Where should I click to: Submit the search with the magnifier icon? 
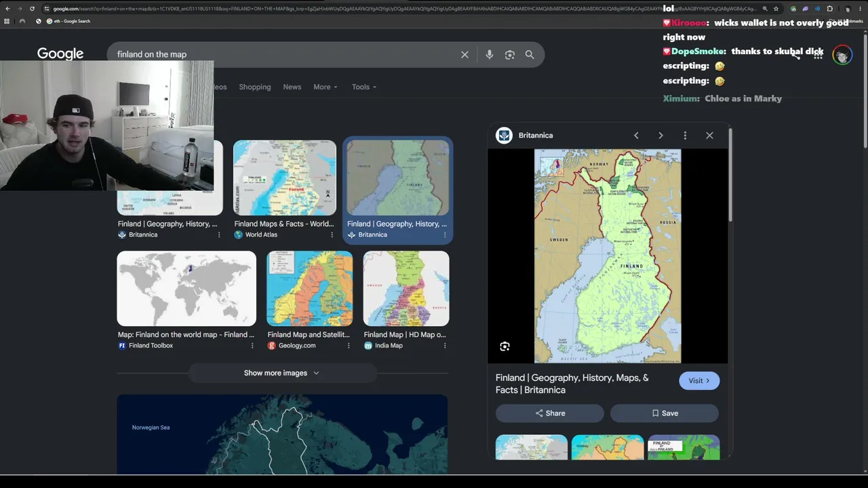(530, 55)
